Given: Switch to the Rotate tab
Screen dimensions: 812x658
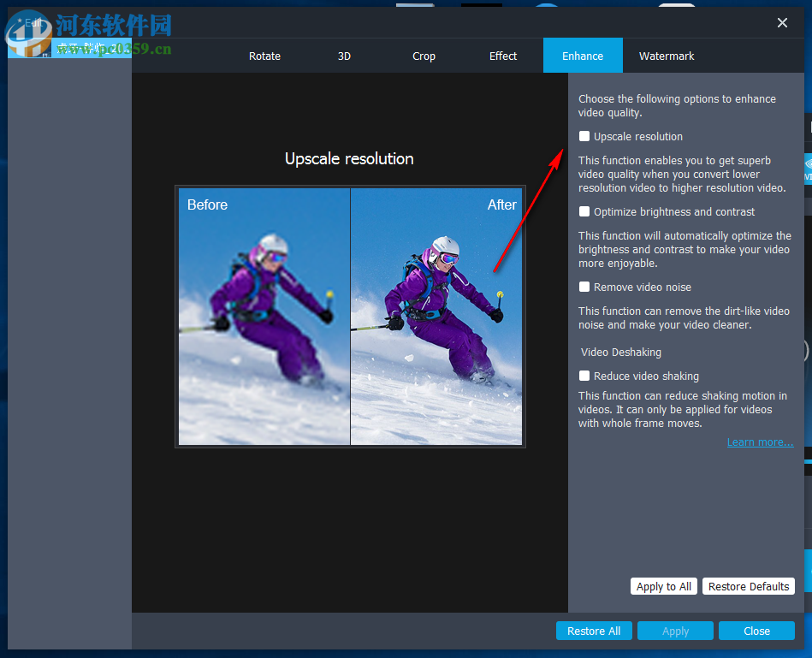Looking at the screenshot, I should tap(264, 56).
